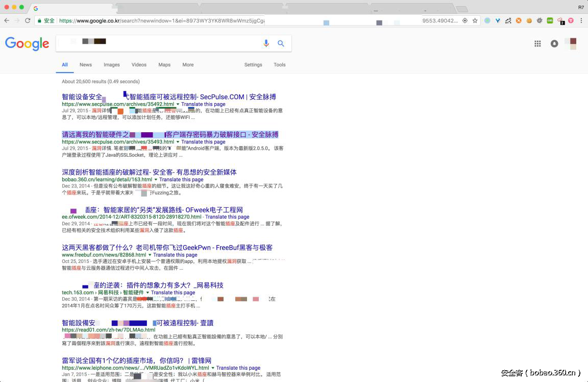The width and height of the screenshot is (588, 382).
Task: Open the bobao.360.cn result about smart socket cracking
Action: click(x=148, y=172)
